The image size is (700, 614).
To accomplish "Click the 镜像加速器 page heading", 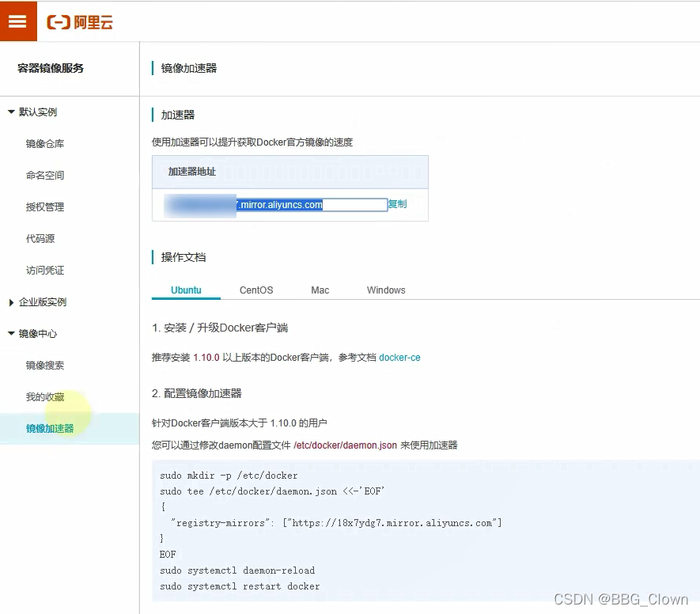I will 189,68.
